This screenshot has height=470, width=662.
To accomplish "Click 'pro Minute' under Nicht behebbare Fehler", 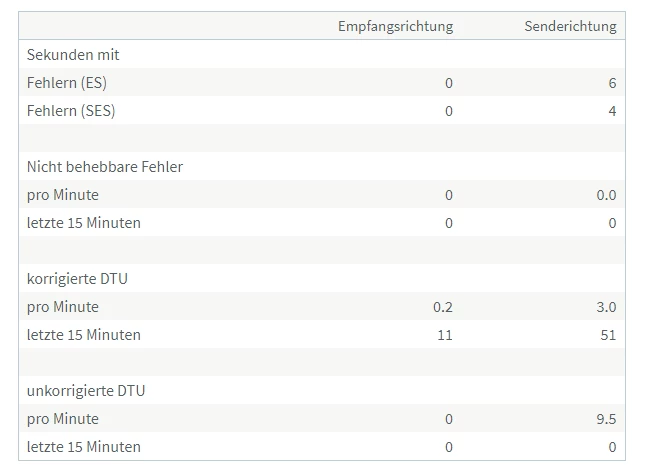I will pyautogui.click(x=63, y=195).
